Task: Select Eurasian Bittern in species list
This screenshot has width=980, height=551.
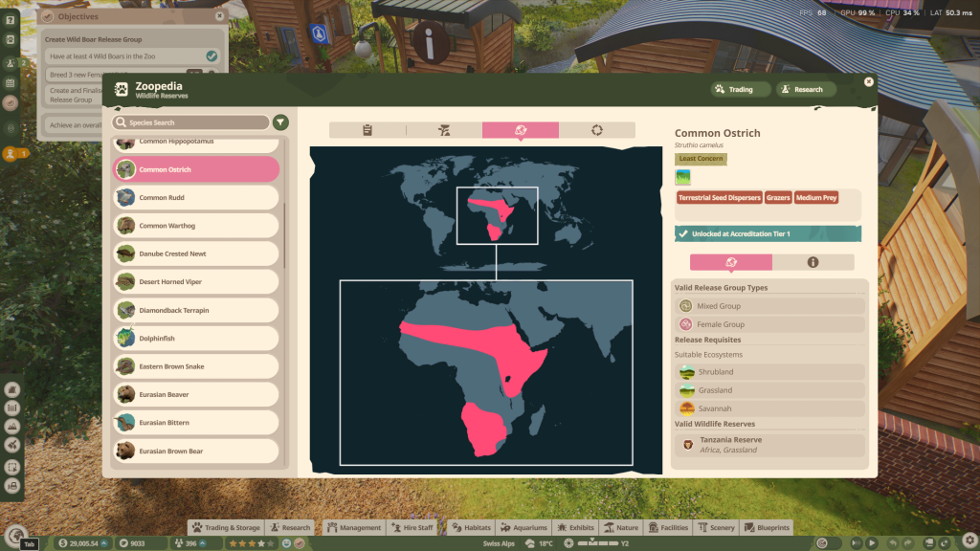Action: tap(195, 422)
